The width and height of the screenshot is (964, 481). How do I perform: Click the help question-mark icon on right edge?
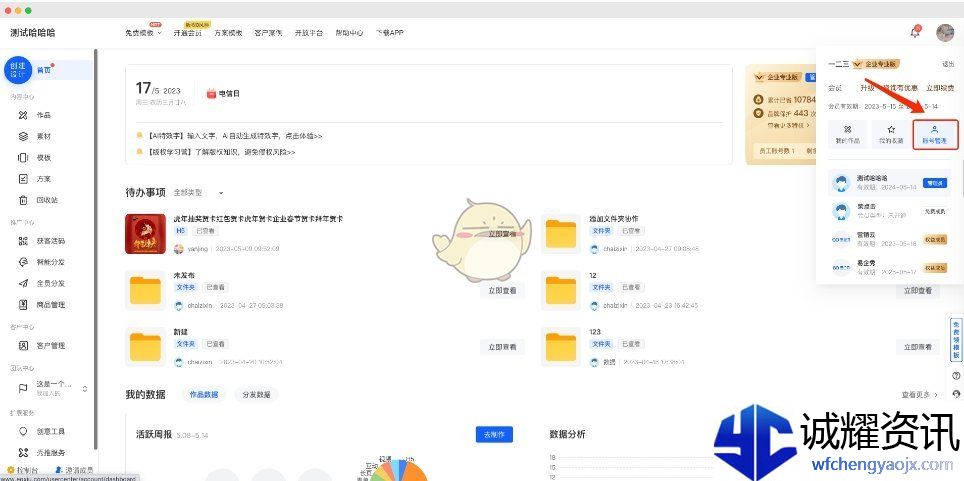pos(956,375)
